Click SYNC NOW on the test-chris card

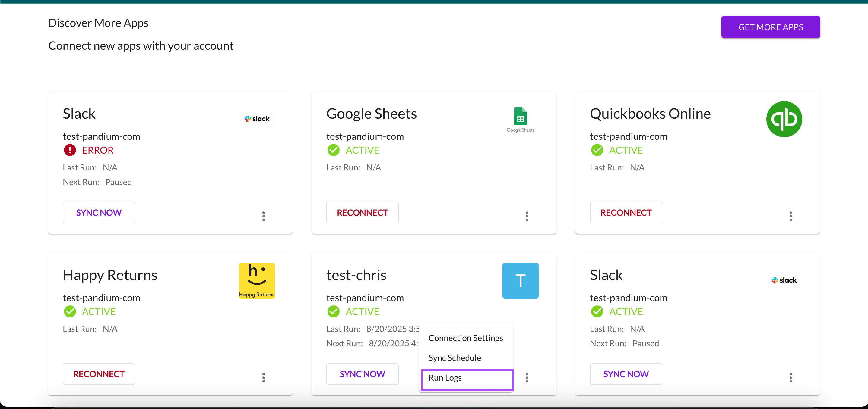pyautogui.click(x=362, y=374)
